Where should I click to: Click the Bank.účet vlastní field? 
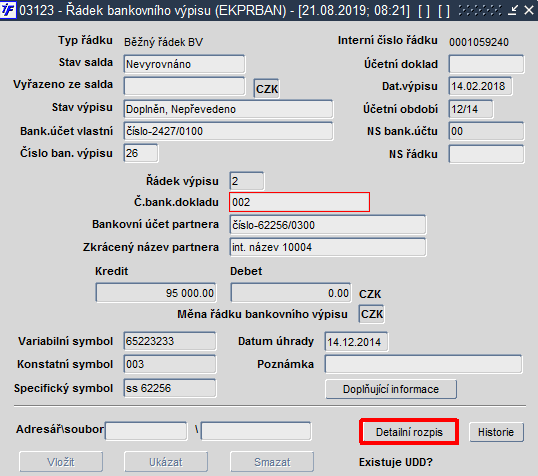click(228, 131)
